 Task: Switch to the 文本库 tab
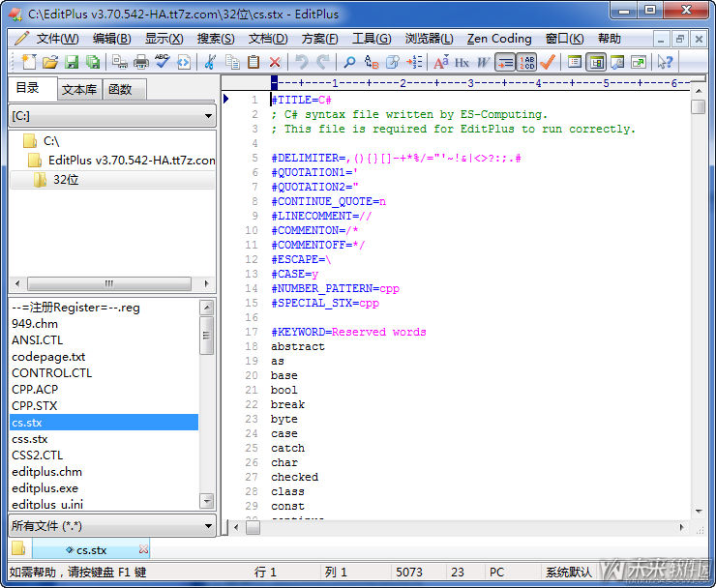[79, 90]
